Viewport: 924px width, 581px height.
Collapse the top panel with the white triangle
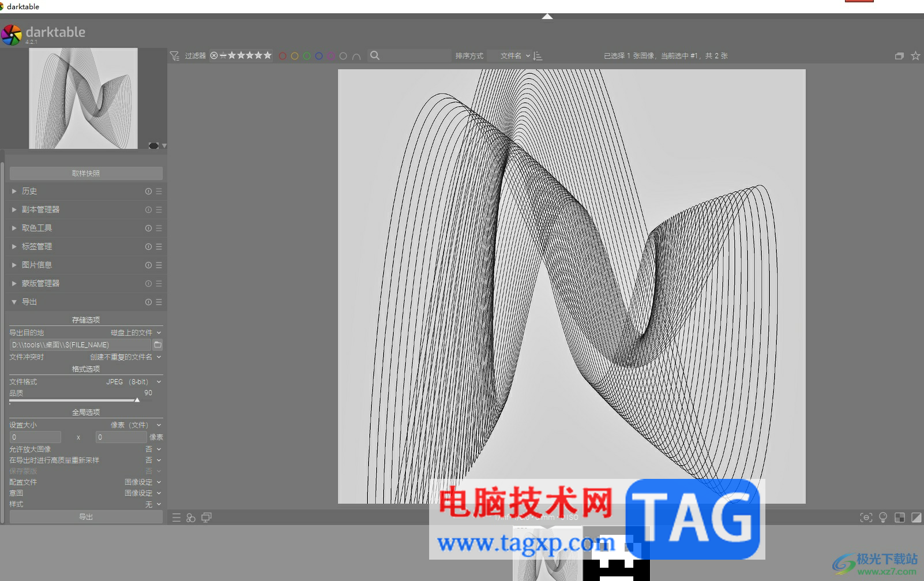547,16
